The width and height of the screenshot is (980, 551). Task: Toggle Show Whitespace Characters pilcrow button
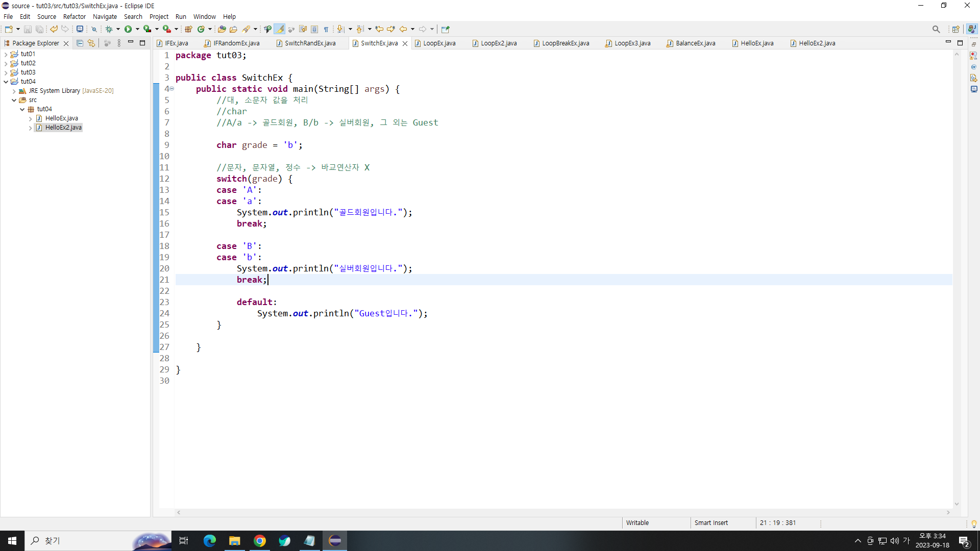pyautogui.click(x=326, y=29)
